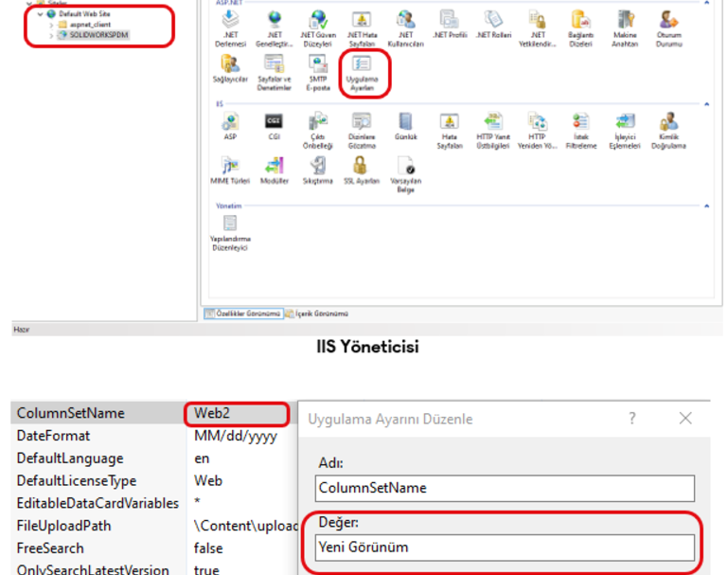
Task: Open the Sıkıştırma compression feature
Action: (318, 168)
